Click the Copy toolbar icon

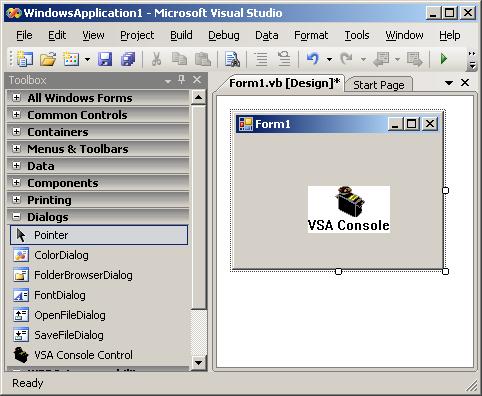(x=179, y=59)
